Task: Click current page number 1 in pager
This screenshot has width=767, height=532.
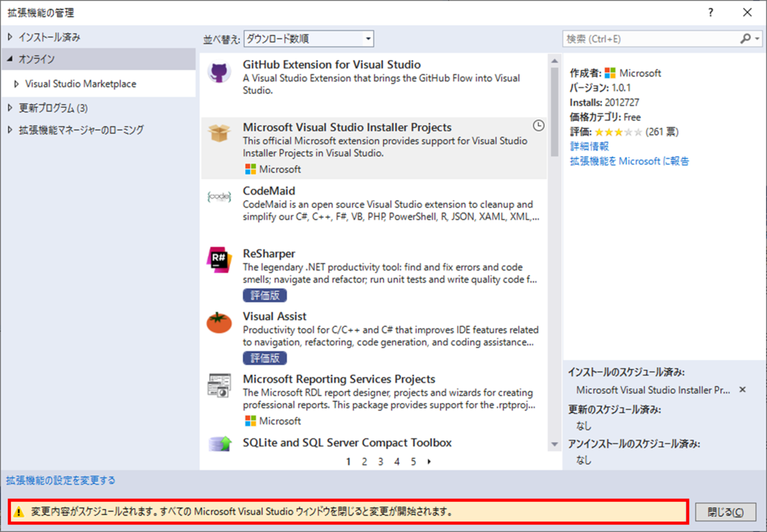Action: tap(348, 461)
